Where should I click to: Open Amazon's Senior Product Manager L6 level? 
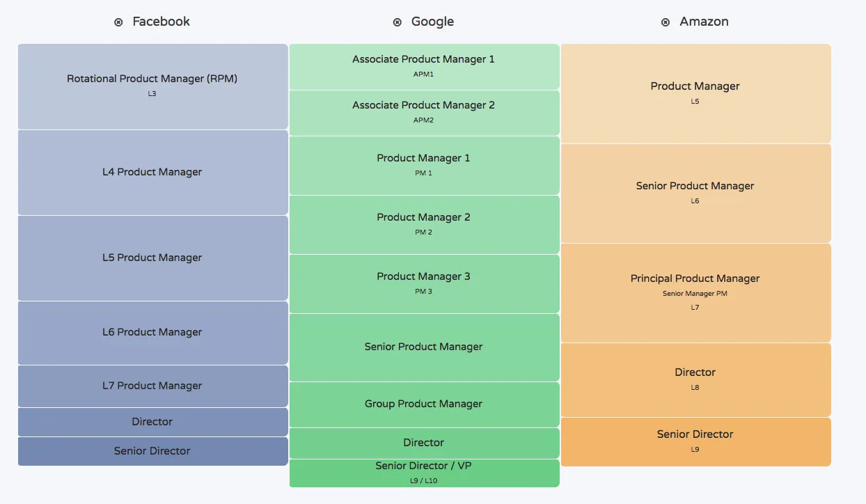tap(695, 193)
